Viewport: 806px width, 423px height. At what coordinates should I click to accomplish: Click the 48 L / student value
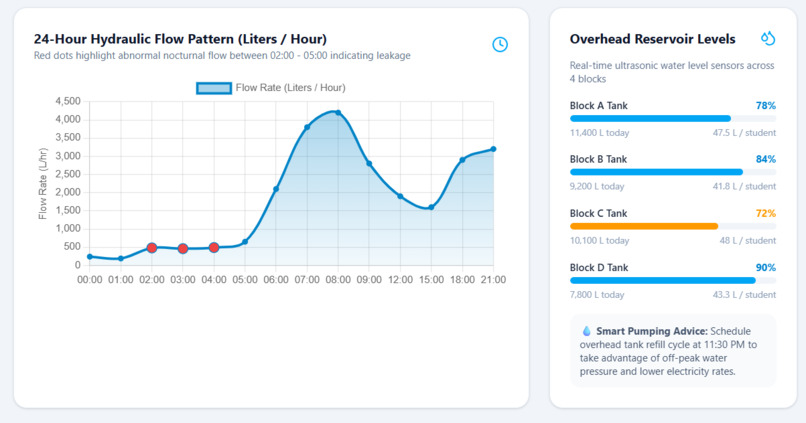click(748, 241)
